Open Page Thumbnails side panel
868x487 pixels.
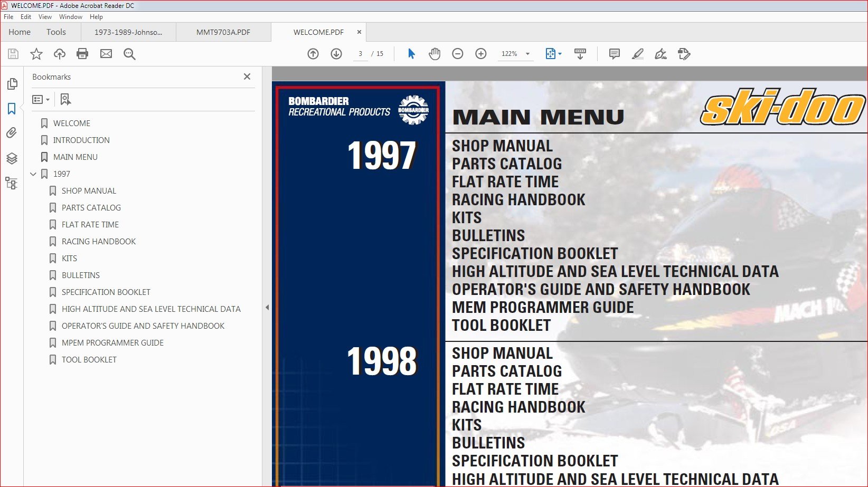coord(12,84)
